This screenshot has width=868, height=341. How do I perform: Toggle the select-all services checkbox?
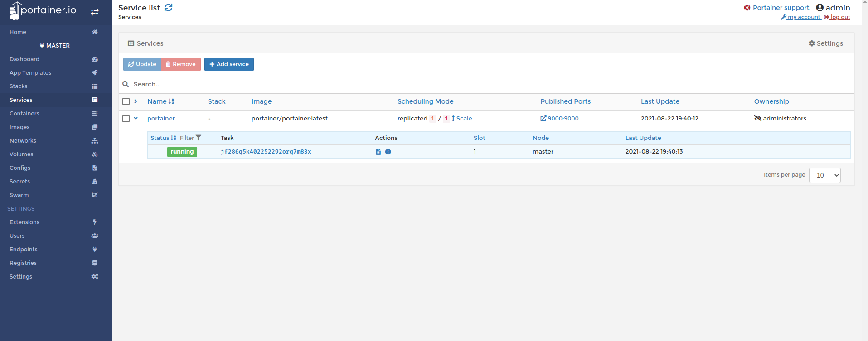[126, 101]
